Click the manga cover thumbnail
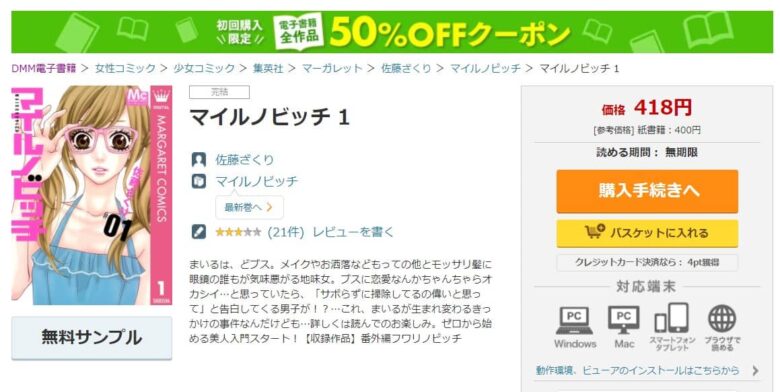Image resolution: width=780 pixels, height=392 pixels. (x=92, y=195)
